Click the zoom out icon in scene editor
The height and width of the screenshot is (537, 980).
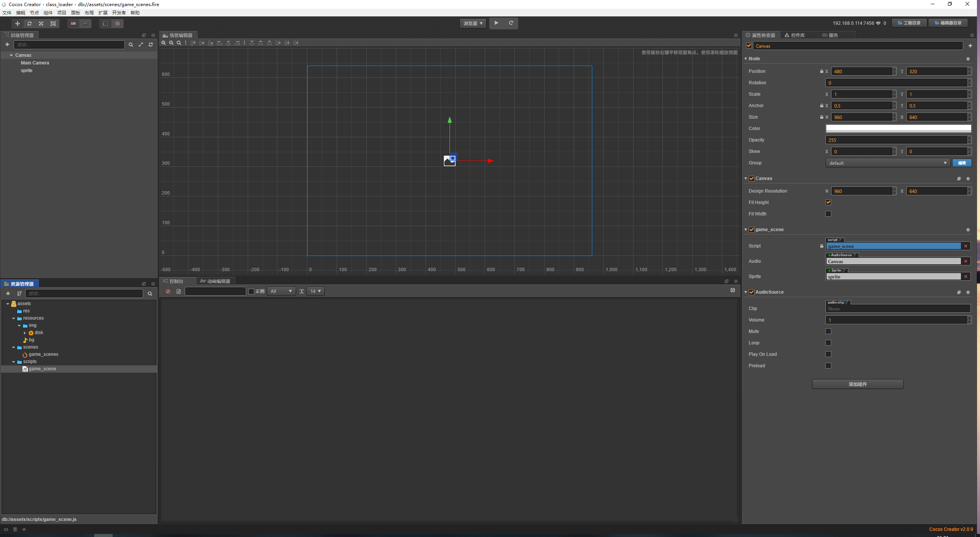click(171, 43)
